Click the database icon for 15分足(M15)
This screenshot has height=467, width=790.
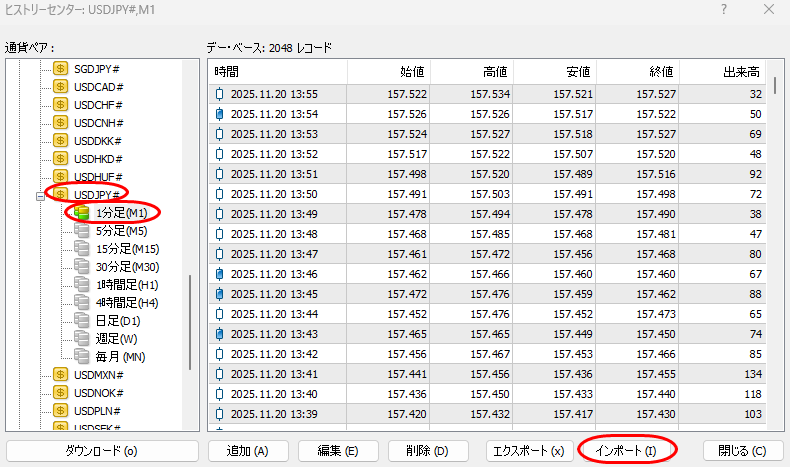point(82,248)
